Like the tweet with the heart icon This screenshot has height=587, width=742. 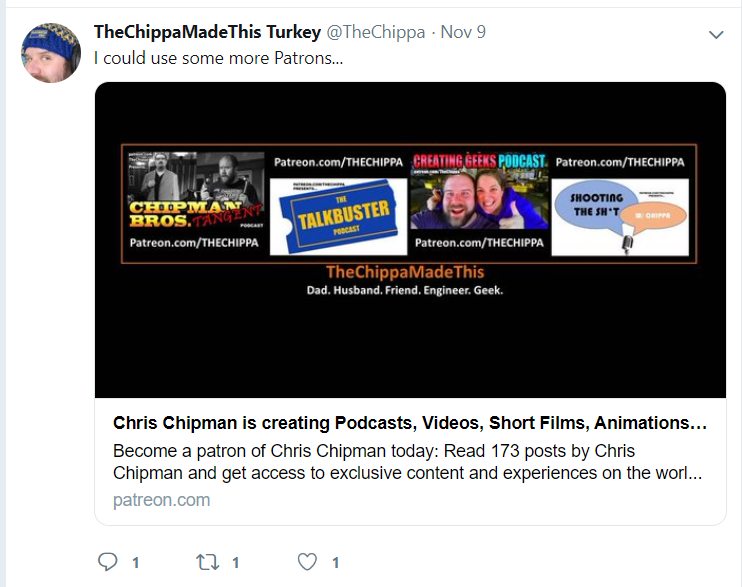[x=307, y=562]
